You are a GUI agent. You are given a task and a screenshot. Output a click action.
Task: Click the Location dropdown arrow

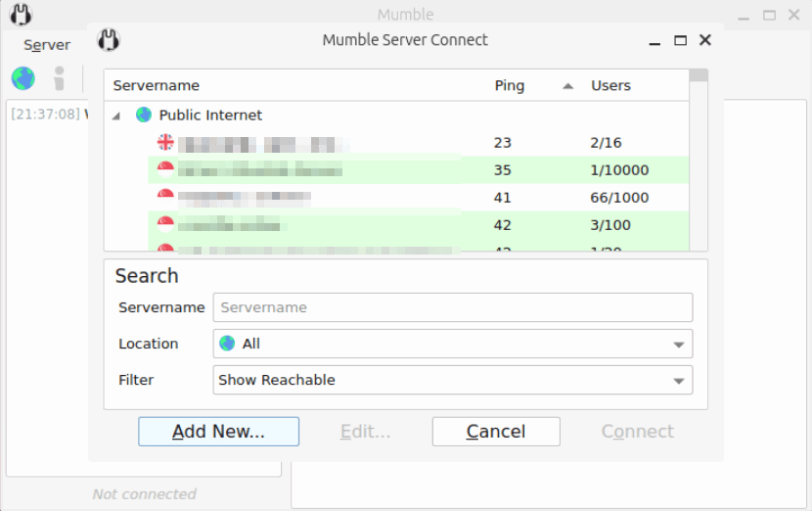point(678,345)
